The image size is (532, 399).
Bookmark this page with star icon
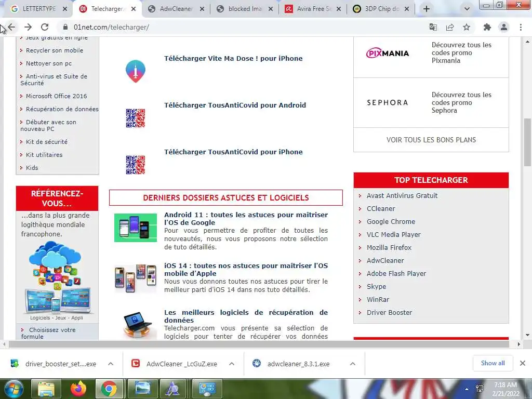(x=467, y=27)
